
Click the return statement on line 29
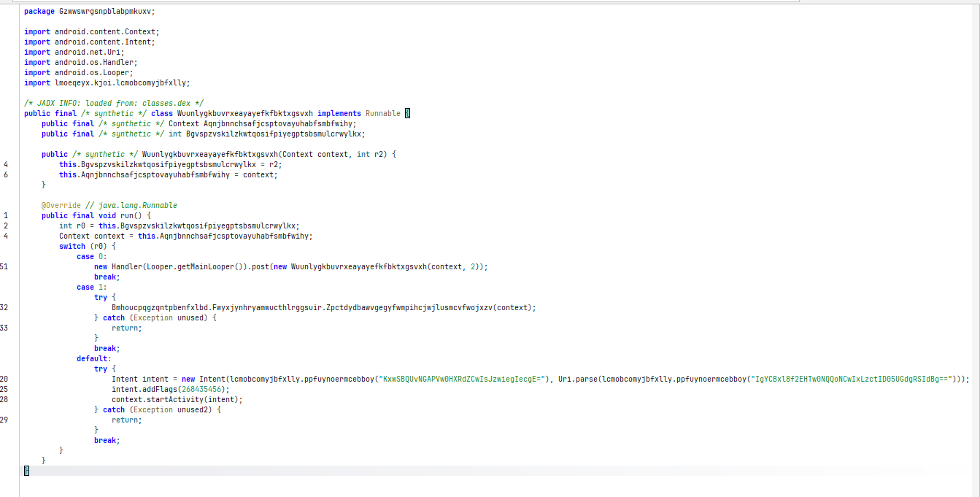click(x=127, y=420)
